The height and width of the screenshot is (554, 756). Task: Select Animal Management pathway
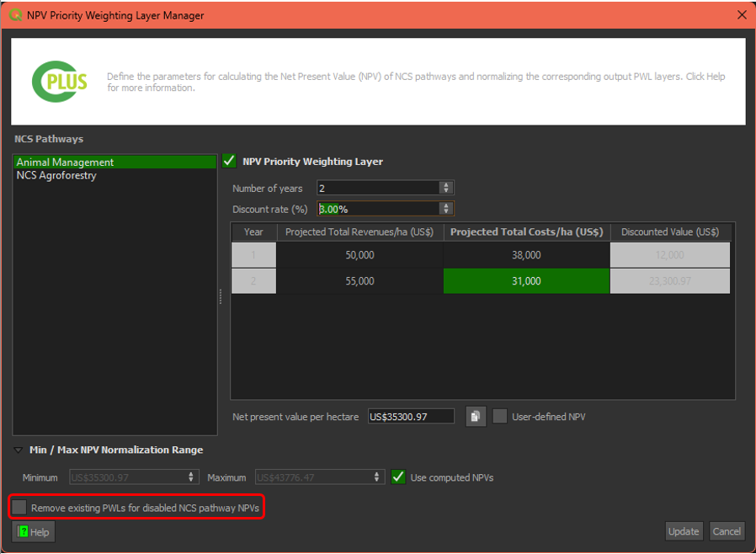[114, 162]
